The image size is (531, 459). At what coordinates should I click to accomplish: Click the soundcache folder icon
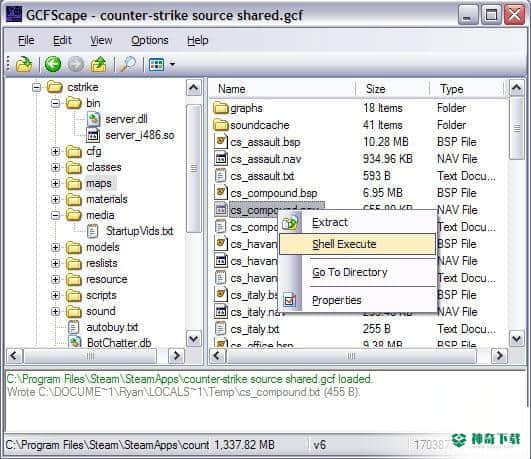(x=221, y=125)
